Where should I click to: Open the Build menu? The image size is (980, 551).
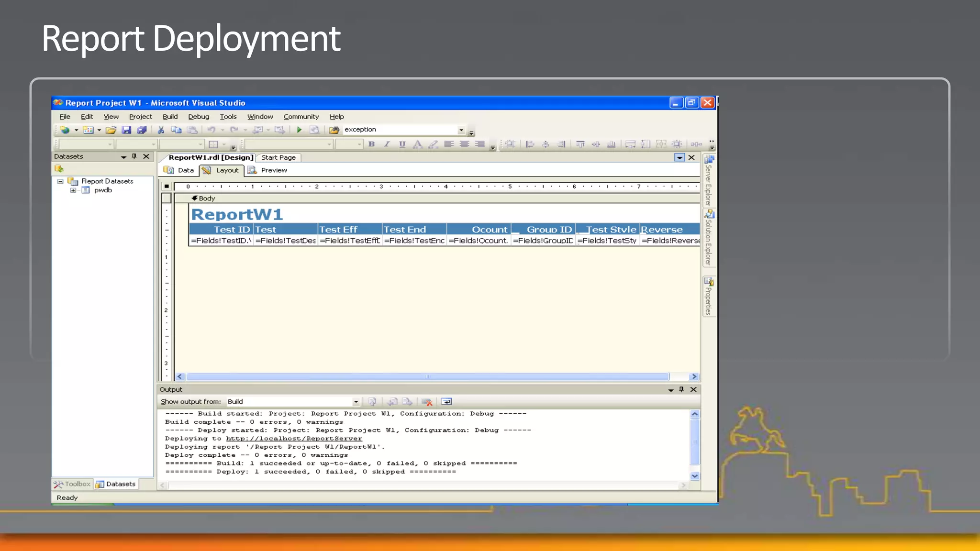click(x=170, y=117)
